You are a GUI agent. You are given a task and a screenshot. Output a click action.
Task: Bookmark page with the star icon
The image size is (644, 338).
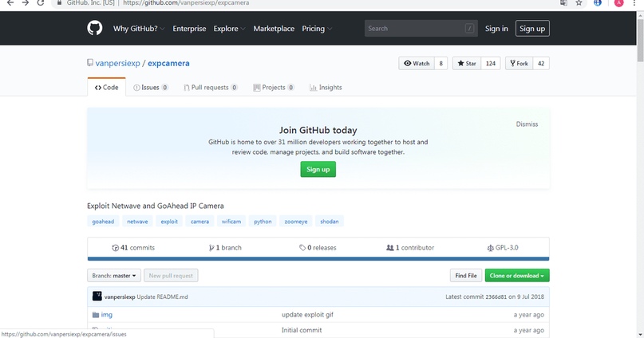(579, 3)
